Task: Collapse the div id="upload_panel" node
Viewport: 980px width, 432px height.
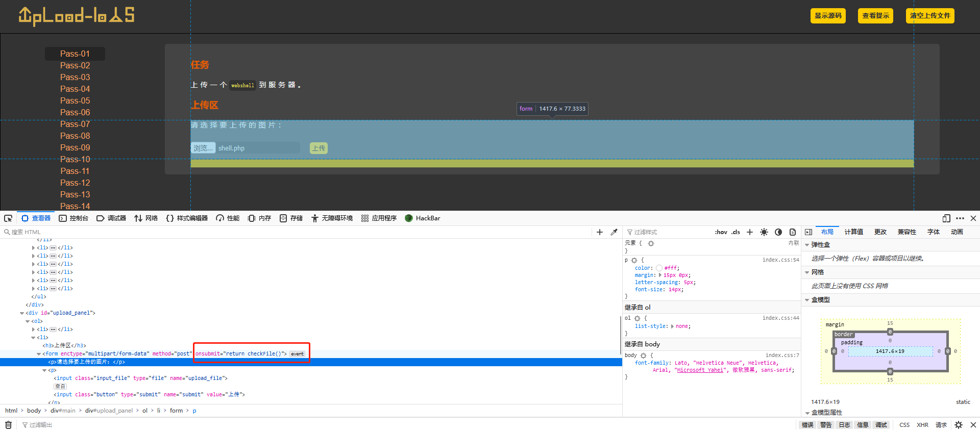Action: point(22,313)
